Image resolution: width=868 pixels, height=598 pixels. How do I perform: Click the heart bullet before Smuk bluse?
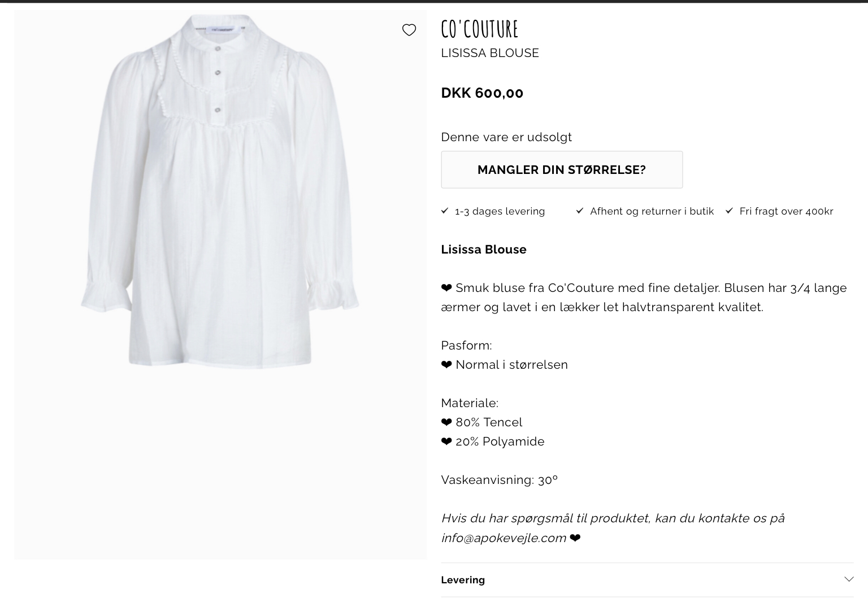click(x=446, y=288)
